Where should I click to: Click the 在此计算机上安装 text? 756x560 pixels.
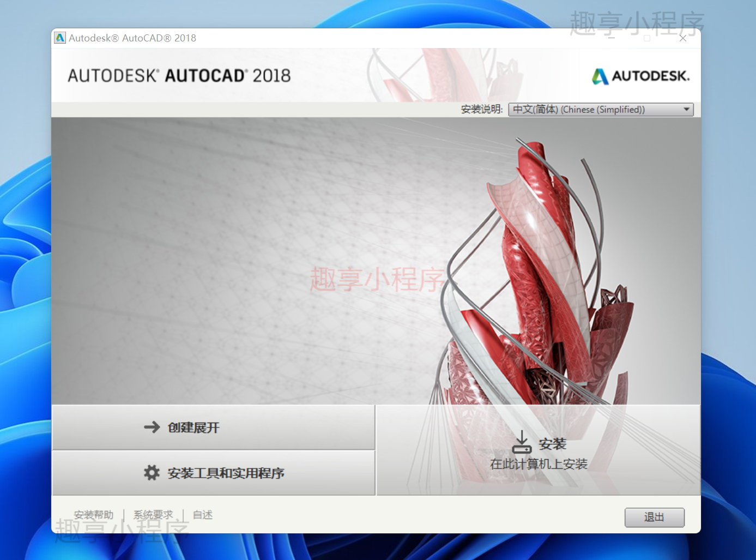(539, 464)
